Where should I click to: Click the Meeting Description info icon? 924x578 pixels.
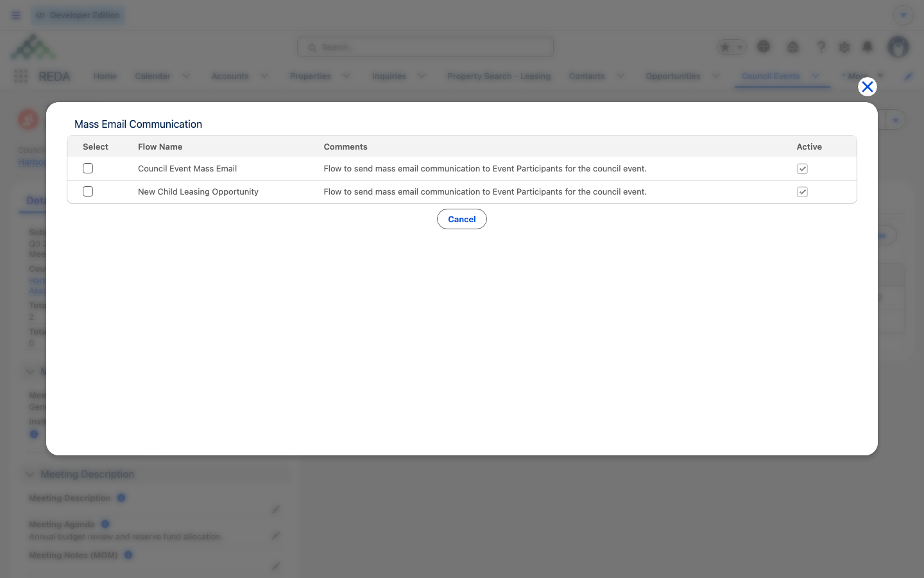121,498
